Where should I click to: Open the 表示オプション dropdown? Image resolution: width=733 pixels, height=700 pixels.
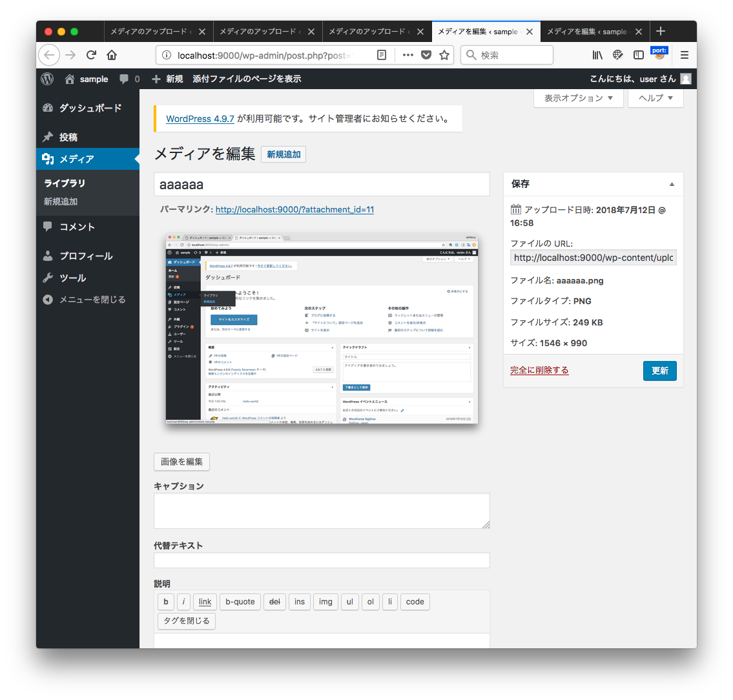coord(578,98)
